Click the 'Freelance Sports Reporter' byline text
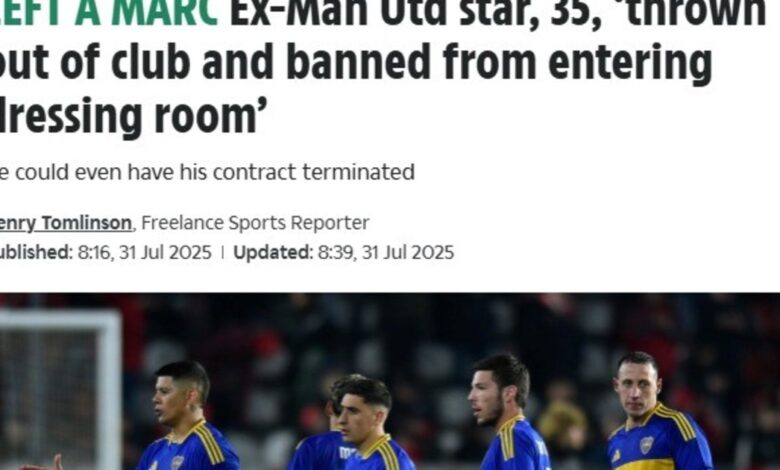The width and height of the screenshot is (780, 470). coord(255,223)
